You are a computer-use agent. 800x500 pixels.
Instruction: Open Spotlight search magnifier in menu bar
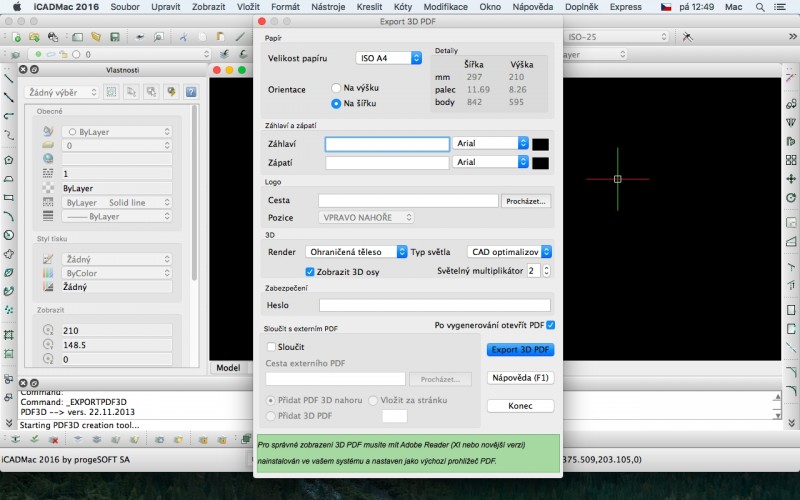tap(760, 7)
